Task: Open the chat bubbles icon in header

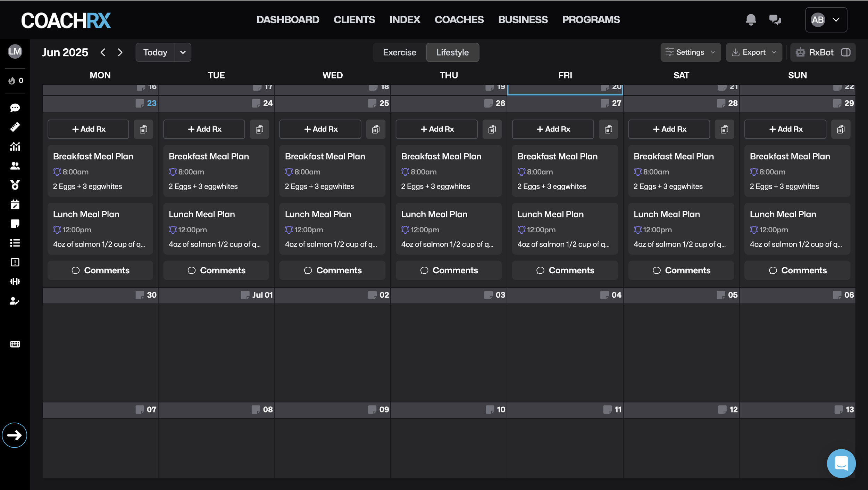Action: pyautogui.click(x=775, y=20)
